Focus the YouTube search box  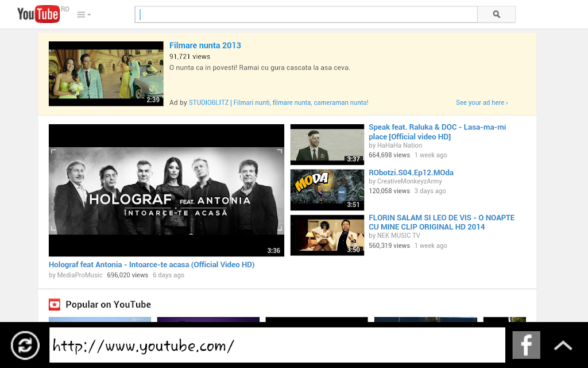[306, 14]
